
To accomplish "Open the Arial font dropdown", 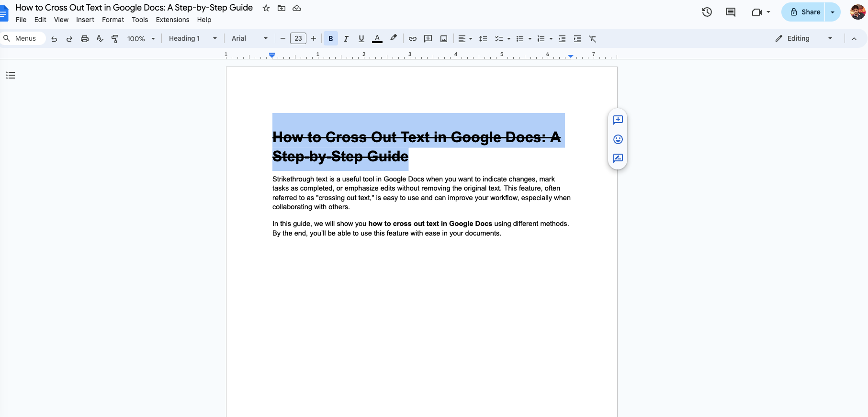I will [x=249, y=39].
